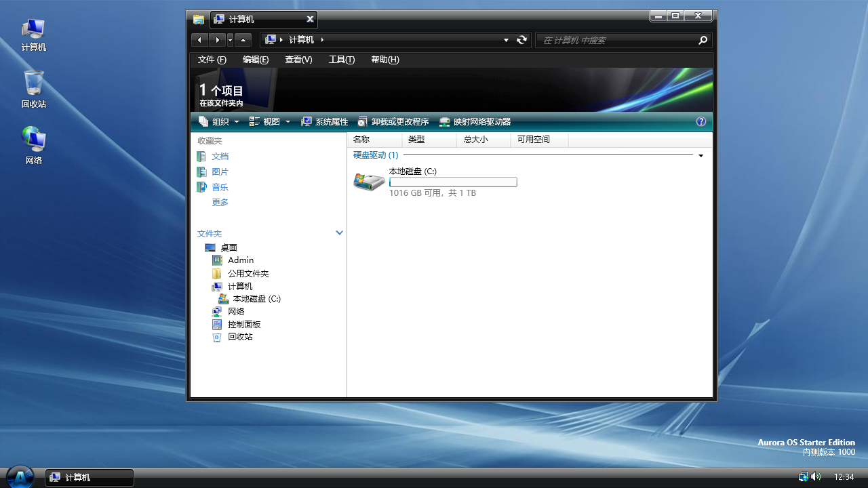
Task: Click the C: drive usage bar
Action: tap(453, 182)
